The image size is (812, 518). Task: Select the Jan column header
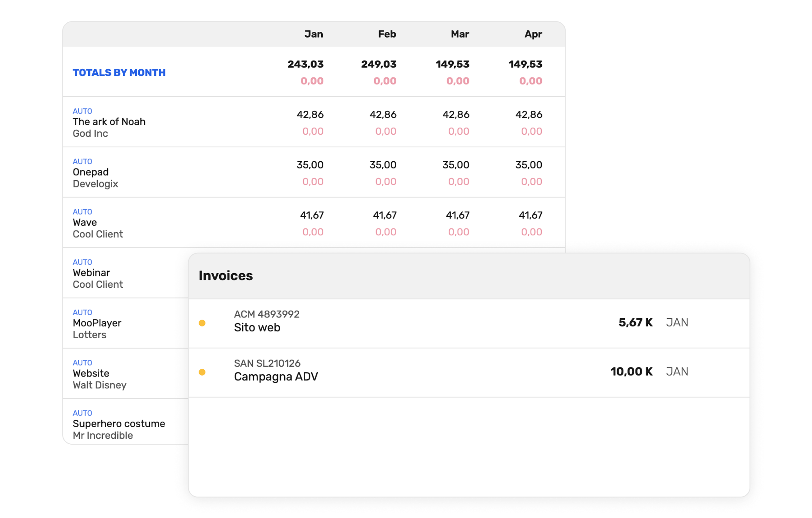(313, 34)
